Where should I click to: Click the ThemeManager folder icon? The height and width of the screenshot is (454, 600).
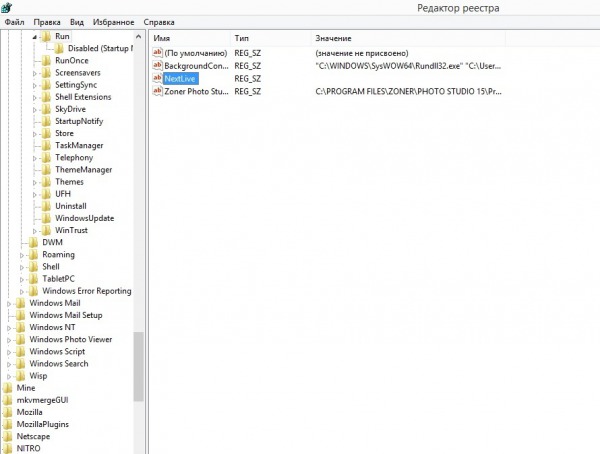(x=46, y=170)
